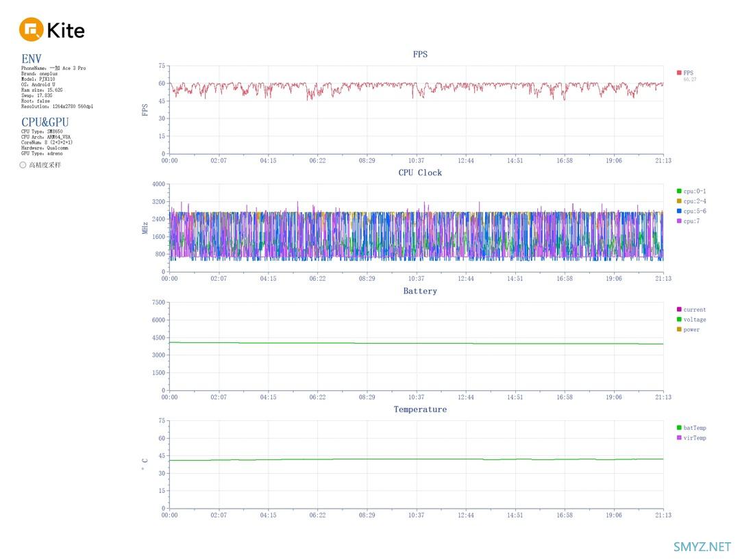Click the CPU Clock frequency plot area
Image resolution: width=740 pixels, height=560 pixels.
pos(417,228)
